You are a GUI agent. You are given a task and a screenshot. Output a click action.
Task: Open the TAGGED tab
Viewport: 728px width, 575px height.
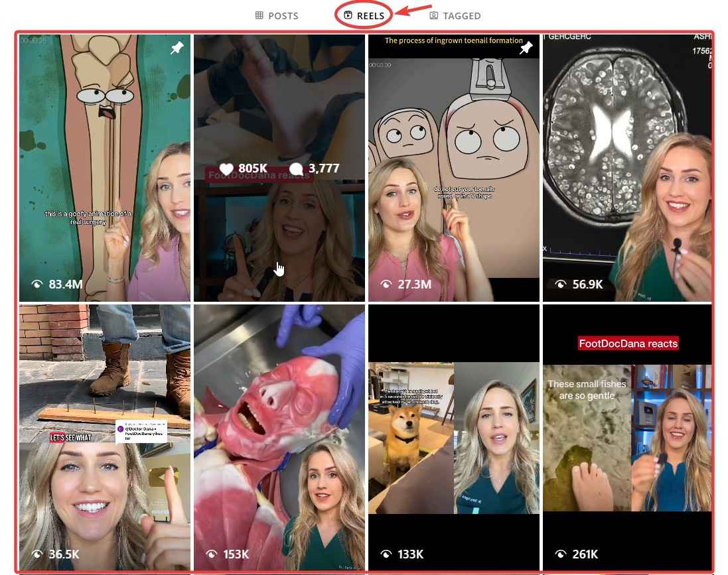point(462,15)
